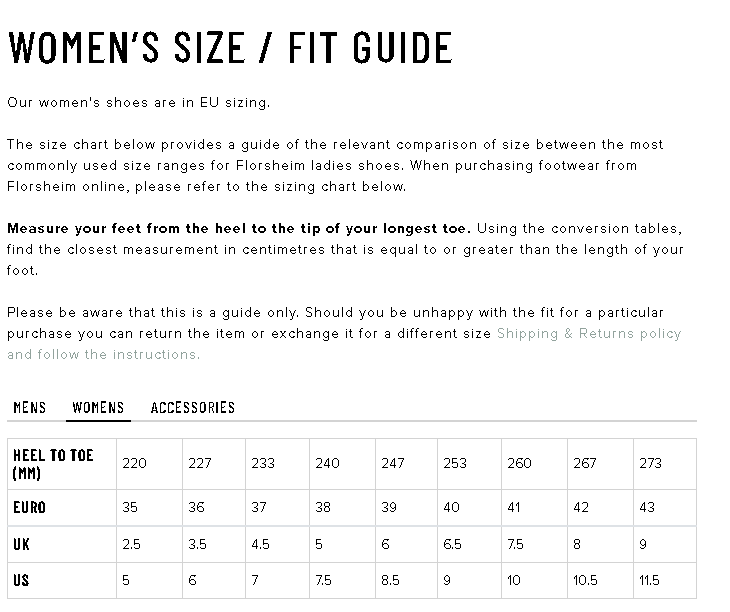Viewport: 730px width, 612px height.
Task: Select UK size 6.5 cell
Action: (452, 544)
